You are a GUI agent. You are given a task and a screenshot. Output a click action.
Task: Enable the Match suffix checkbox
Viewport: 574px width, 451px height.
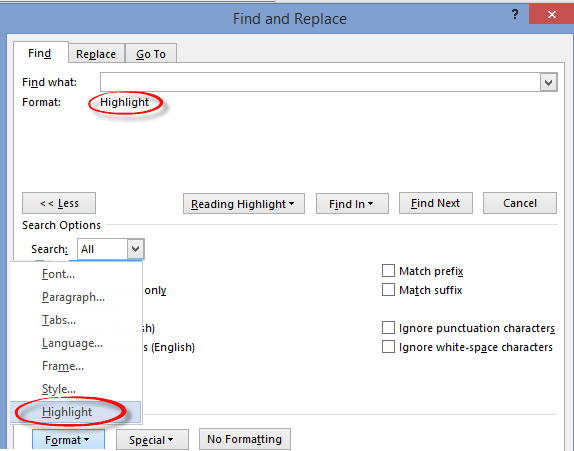388,290
